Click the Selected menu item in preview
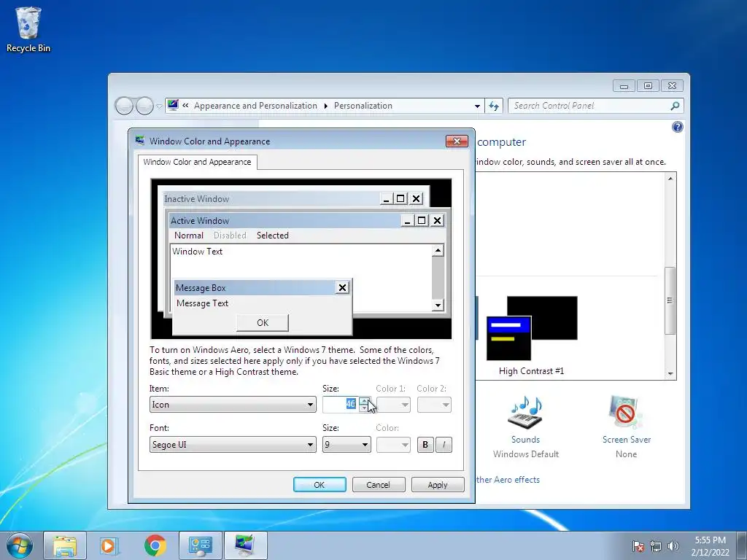The image size is (747, 560). tap(273, 236)
